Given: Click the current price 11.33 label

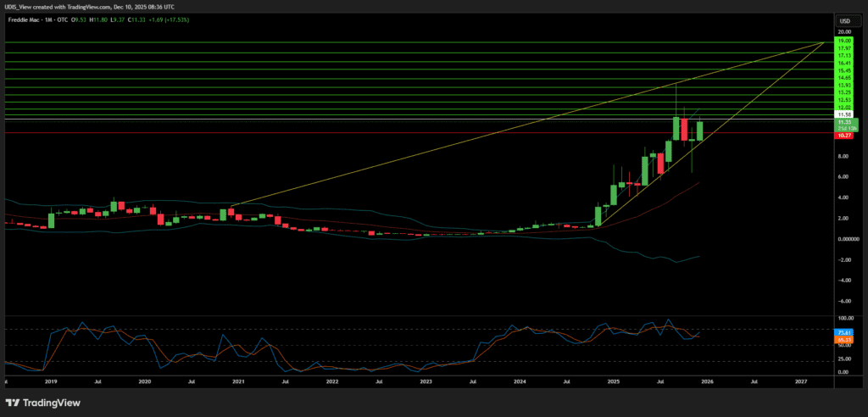Looking at the screenshot, I should point(844,122).
